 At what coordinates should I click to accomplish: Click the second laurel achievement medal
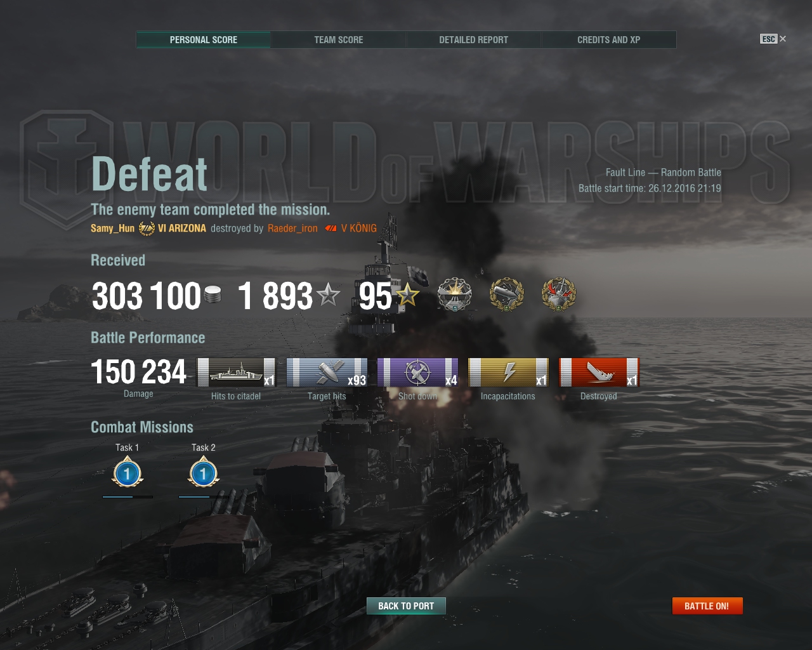(x=507, y=295)
